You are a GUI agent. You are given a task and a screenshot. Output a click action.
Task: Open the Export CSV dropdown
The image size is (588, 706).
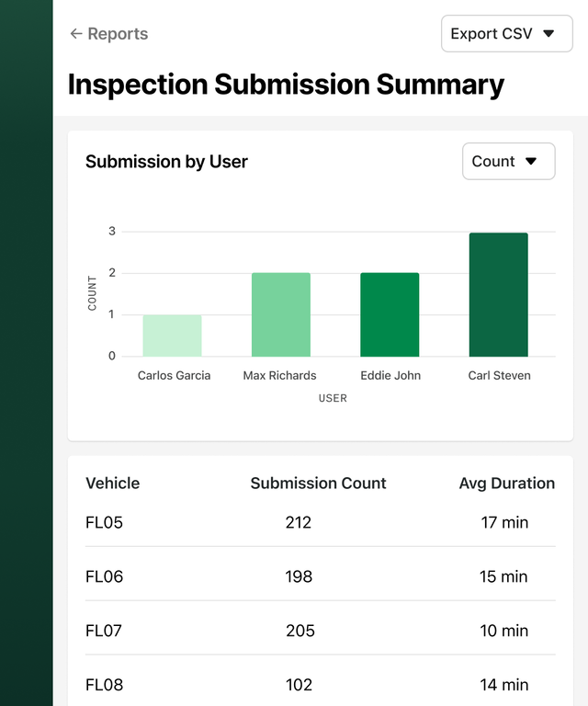[505, 34]
